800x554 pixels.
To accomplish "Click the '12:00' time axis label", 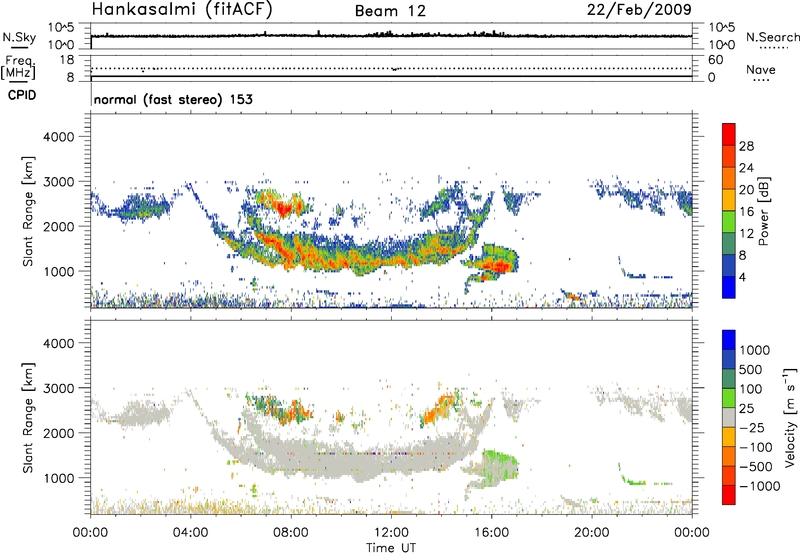I will coord(391,533).
